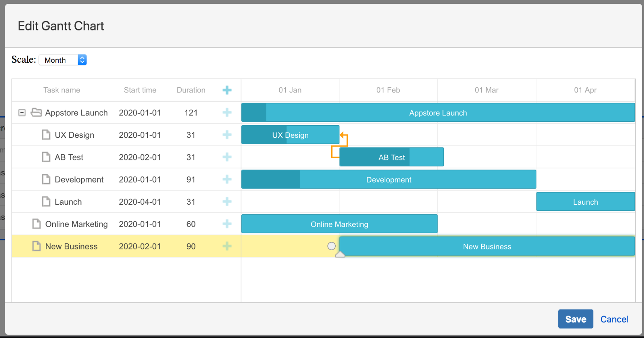Save the Gantt chart changes
This screenshot has height=338, width=644.
point(575,319)
